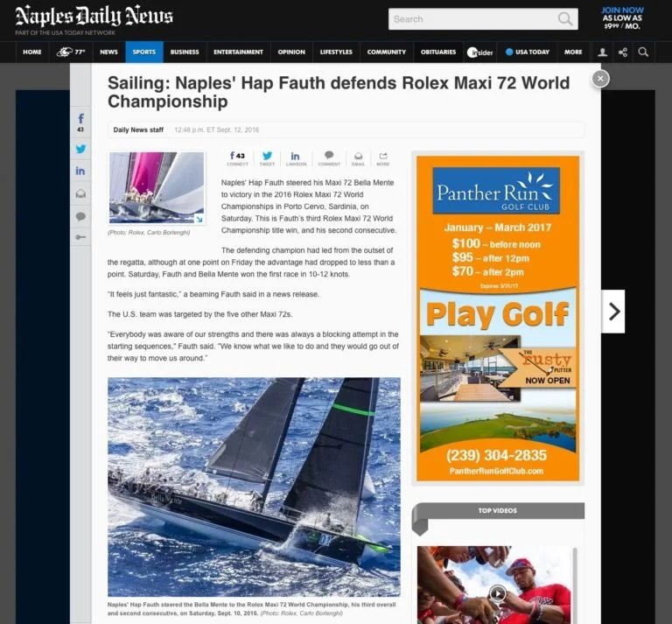Image resolution: width=672 pixels, height=624 pixels.
Task: Open the weather 77° icon
Action: (x=71, y=52)
